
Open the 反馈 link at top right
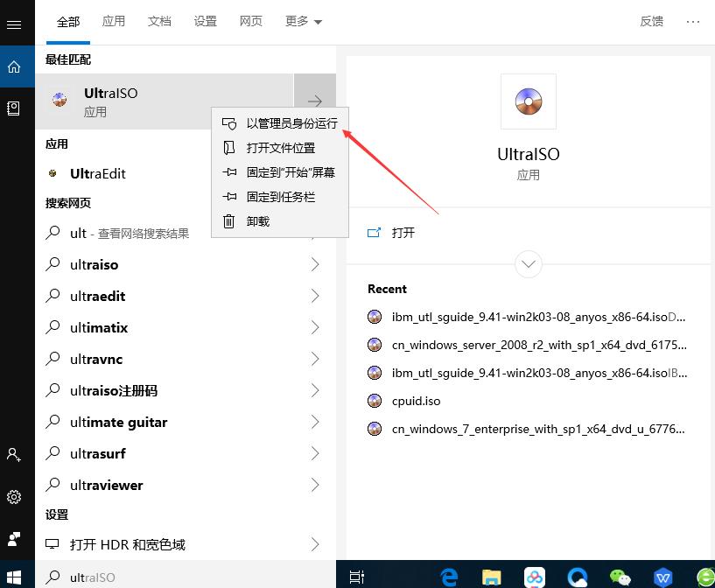point(651,21)
